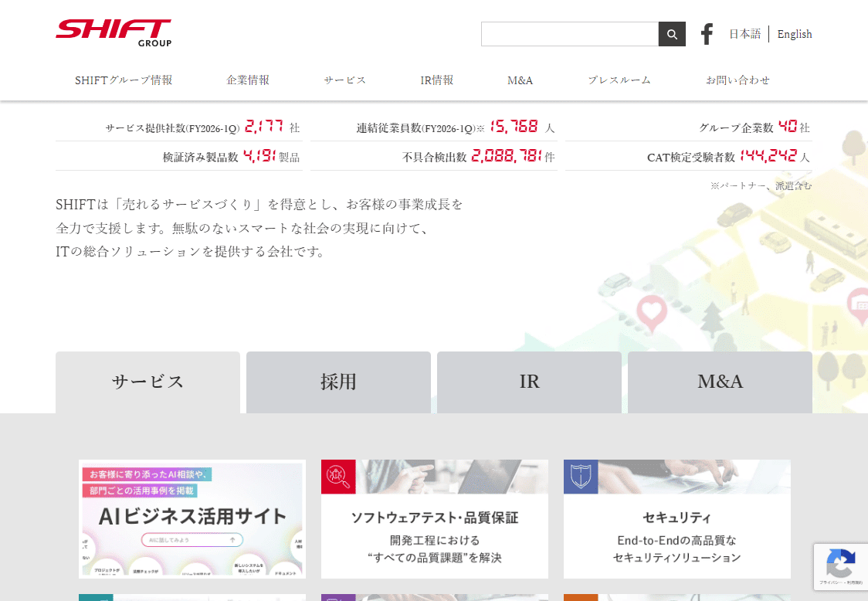Image resolution: width=868 pixels, height=601 pixels.
Task: Click the Facebook icon in the header
Action: tap(707, 33)
